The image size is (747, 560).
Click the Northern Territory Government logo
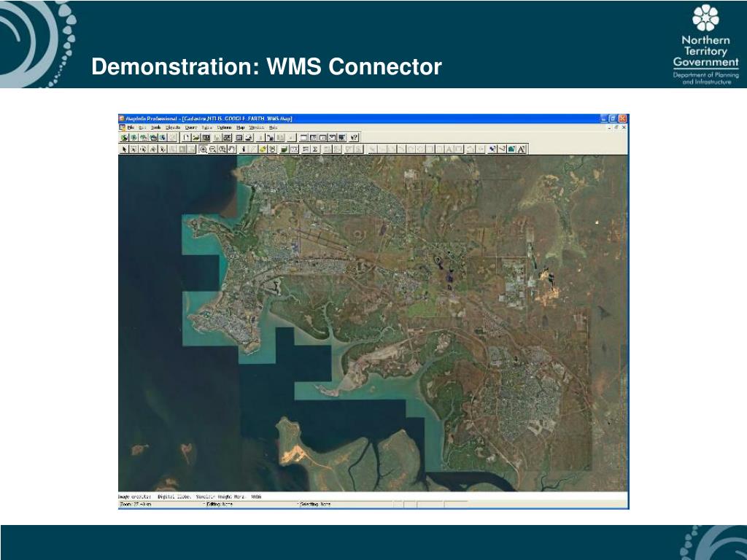pyautogui.click(x=706, y=44)
